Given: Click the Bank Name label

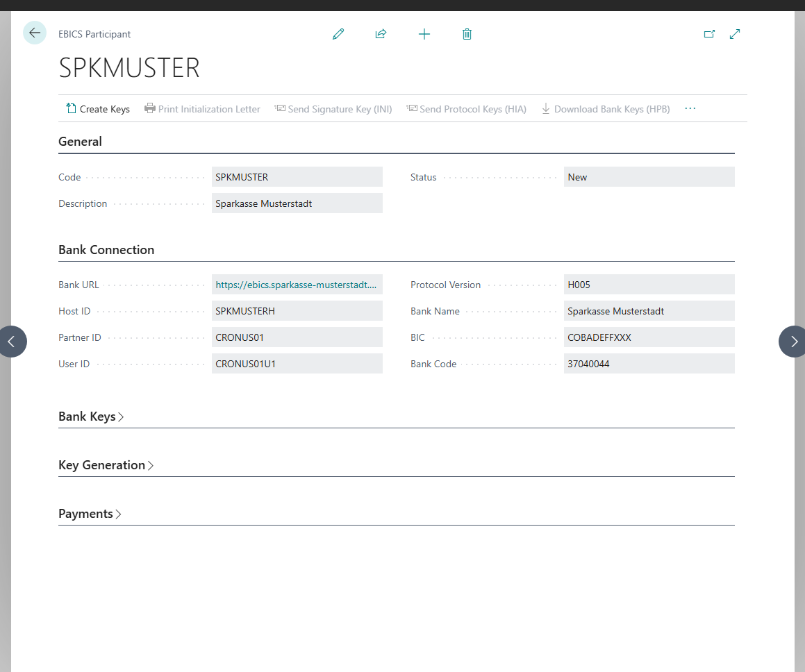Looking at the screenshot, I should click(x=435, y=311).
